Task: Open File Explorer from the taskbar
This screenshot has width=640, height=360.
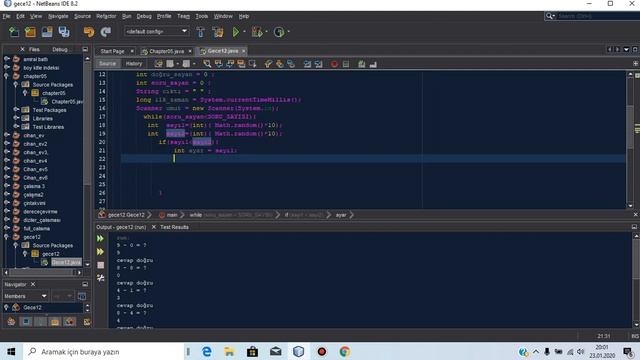Action: pyautogui.click(x=229, y=351)
